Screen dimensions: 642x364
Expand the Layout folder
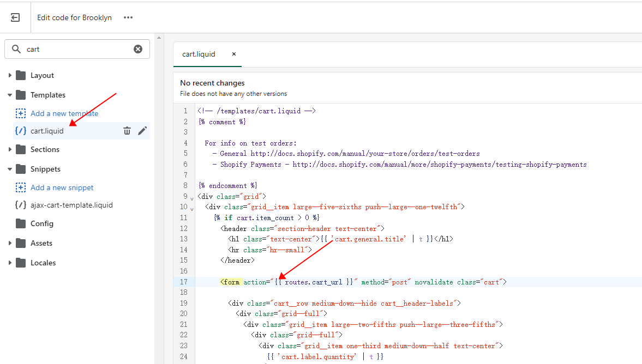click(x=10, y=75)
